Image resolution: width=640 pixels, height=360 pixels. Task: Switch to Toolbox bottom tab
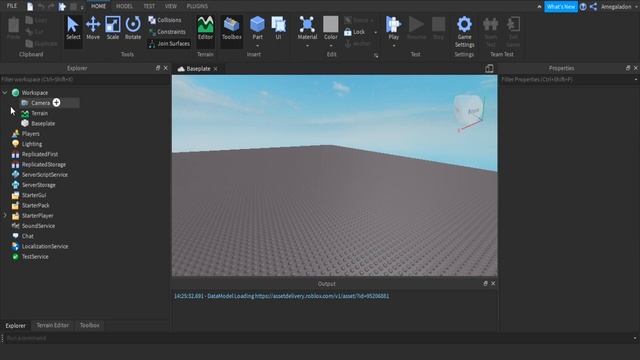89,325
